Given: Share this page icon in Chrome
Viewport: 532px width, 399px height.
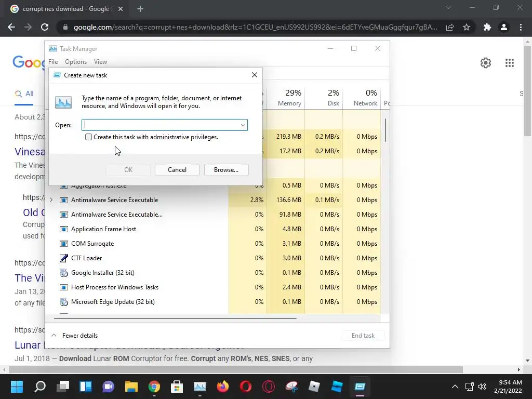Looking at the screenshot, I should point(450,27).
